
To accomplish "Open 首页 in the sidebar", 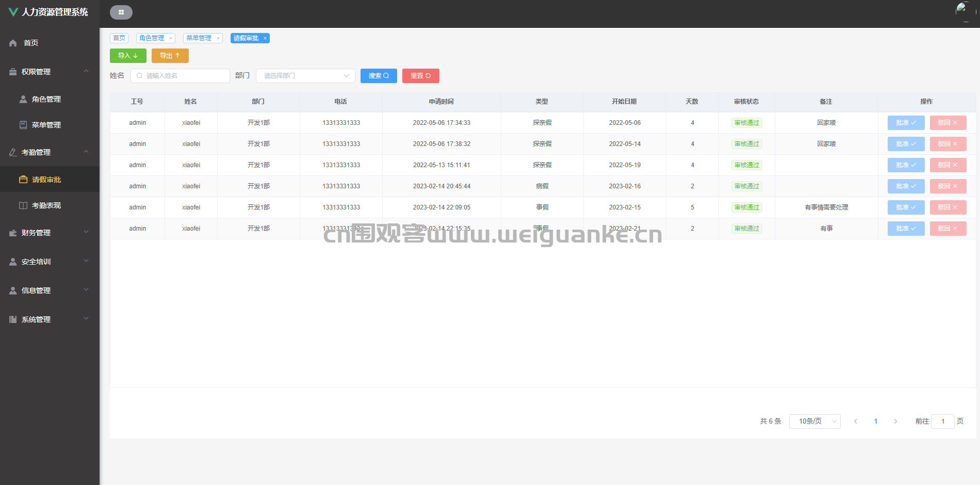I will coord(50,43).
